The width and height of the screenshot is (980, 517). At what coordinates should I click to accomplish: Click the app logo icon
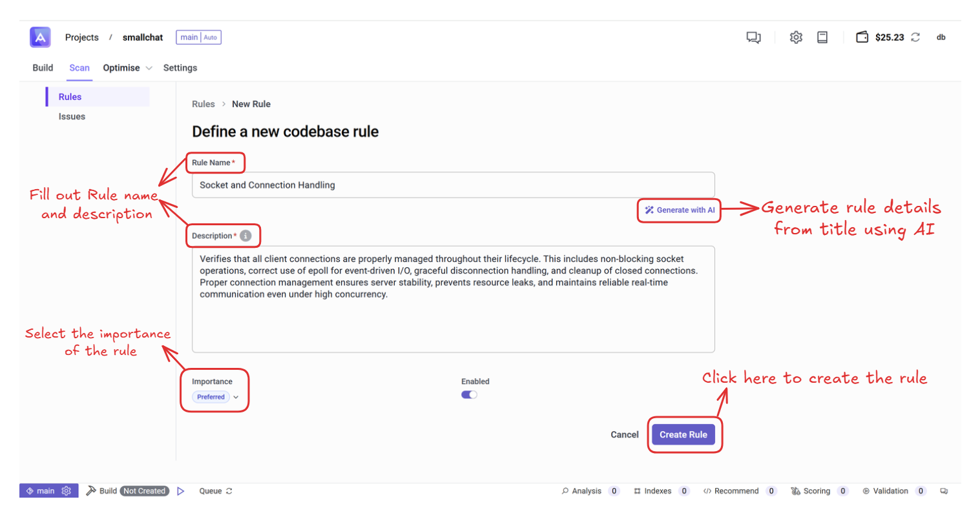tap(40, 37)
